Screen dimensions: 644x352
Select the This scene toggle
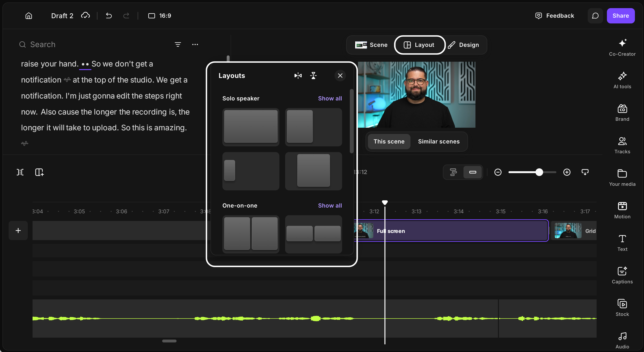click(x=389, y=142)
